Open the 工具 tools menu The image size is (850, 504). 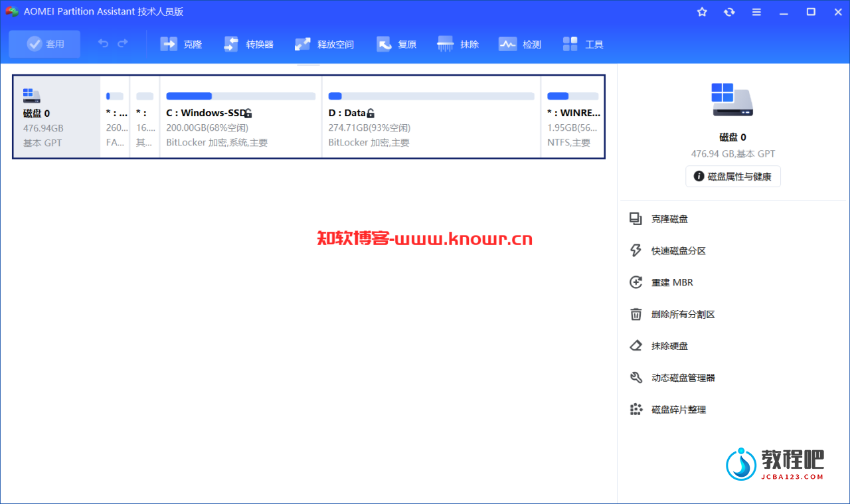tap(583, 44)
